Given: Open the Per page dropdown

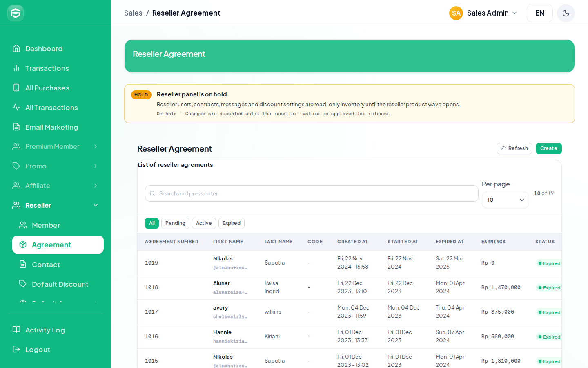Looking at the screenshot, I should coord(506,200).
